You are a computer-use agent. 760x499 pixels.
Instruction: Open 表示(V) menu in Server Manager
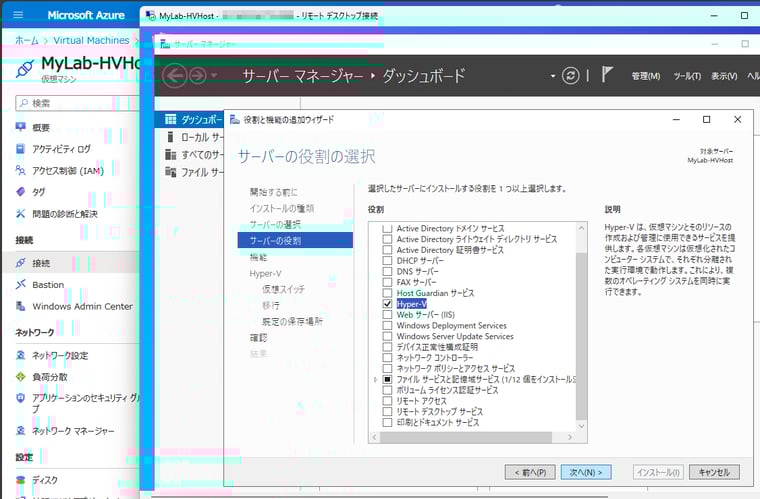coord(724,76)
